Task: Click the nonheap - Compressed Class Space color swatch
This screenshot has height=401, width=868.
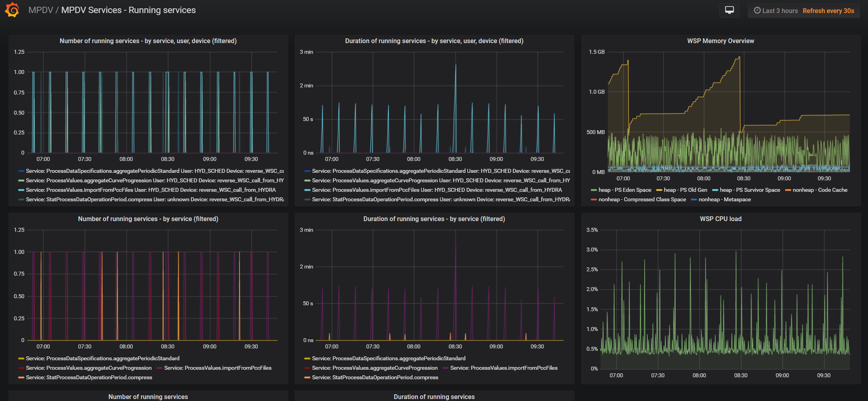Action: tap(594, 200)
